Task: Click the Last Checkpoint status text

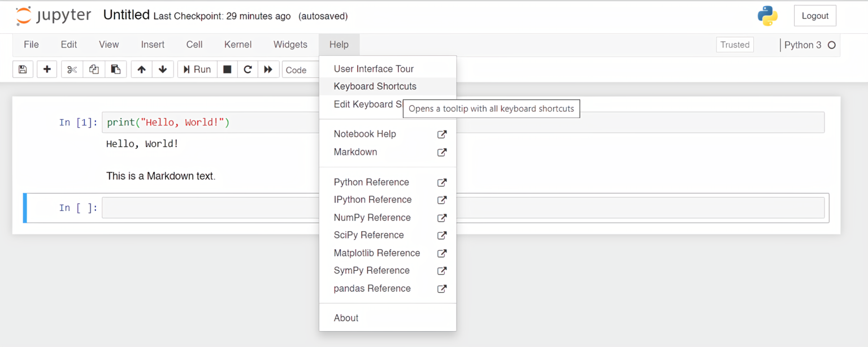Action: coord(222,16)
